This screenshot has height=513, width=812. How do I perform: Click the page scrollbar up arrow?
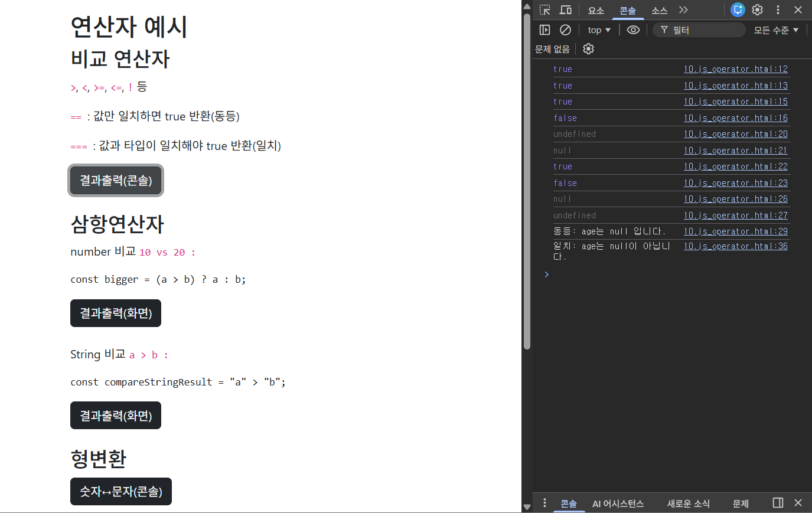coord(527,6)
